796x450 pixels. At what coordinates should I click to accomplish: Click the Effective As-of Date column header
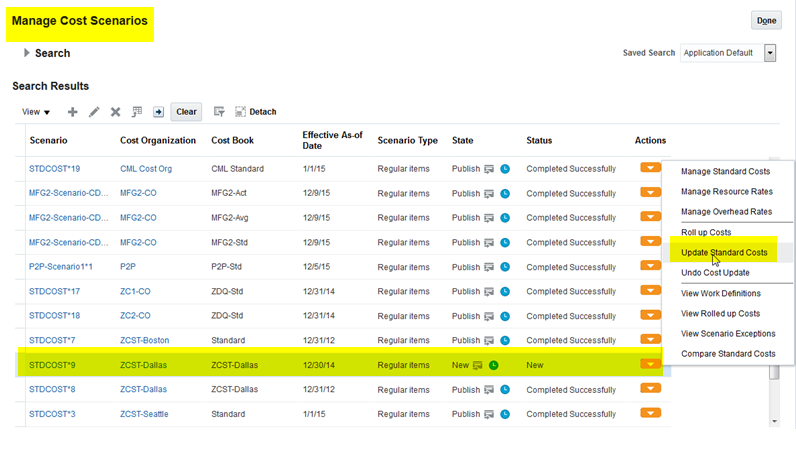click(x=333, y=140)
